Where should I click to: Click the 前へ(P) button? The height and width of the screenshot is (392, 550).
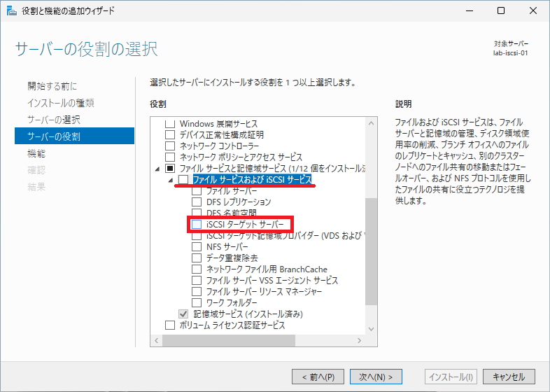coord(318,377)
